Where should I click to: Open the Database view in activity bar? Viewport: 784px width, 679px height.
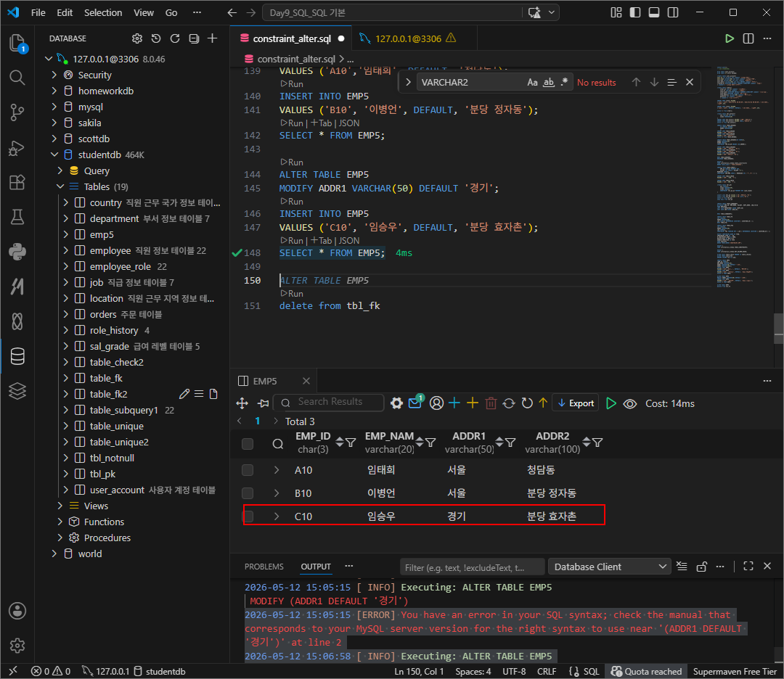(17, 356)
